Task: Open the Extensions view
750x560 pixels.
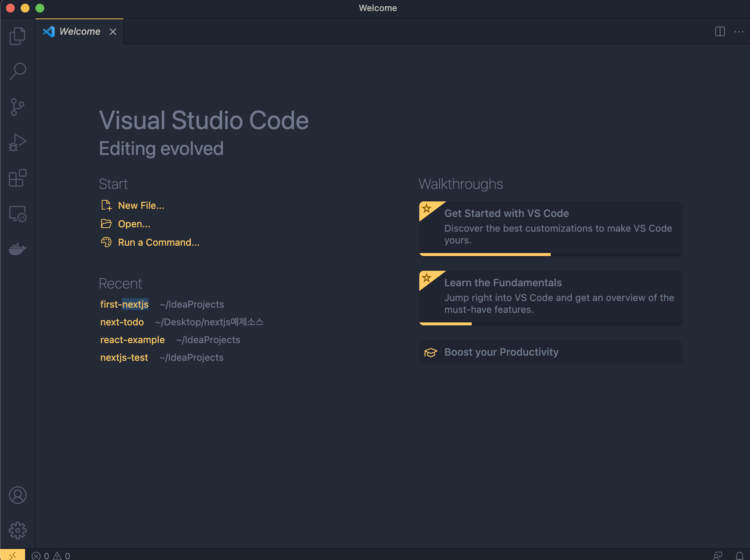Action: pyautogui.click(x=17, y=178)
